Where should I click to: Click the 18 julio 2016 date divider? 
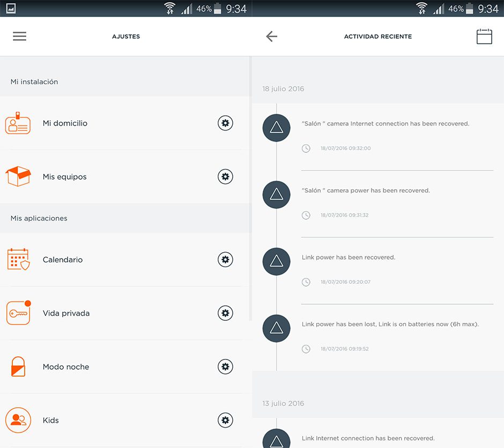pyautogui.click(x=283, y=89)
